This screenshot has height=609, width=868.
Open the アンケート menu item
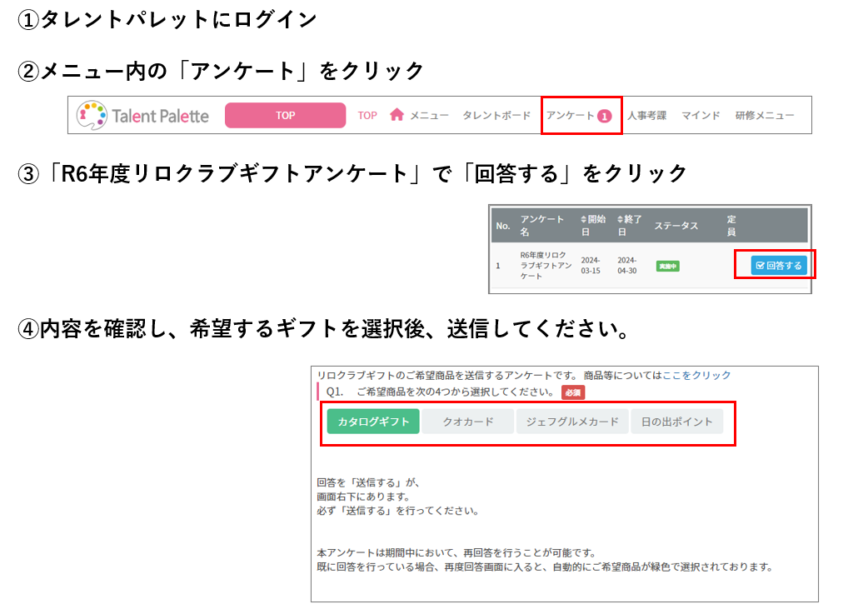click(571, 116)
